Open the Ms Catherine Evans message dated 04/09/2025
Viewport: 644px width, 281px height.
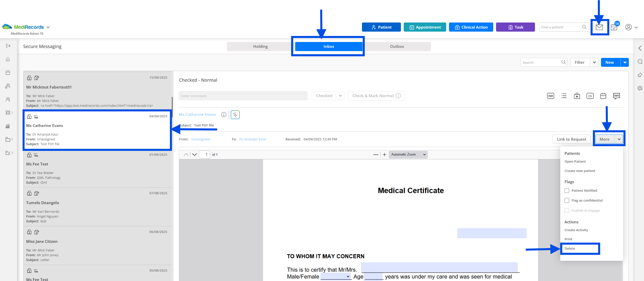97,130
